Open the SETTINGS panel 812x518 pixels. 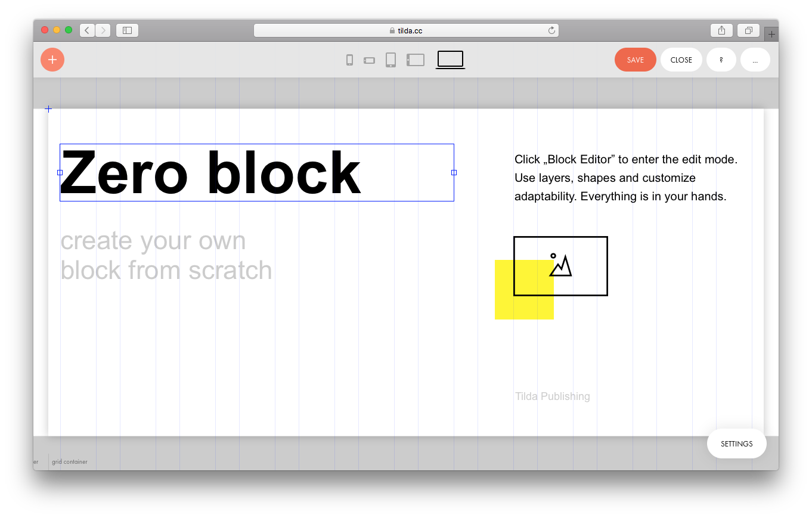point(736,443)
